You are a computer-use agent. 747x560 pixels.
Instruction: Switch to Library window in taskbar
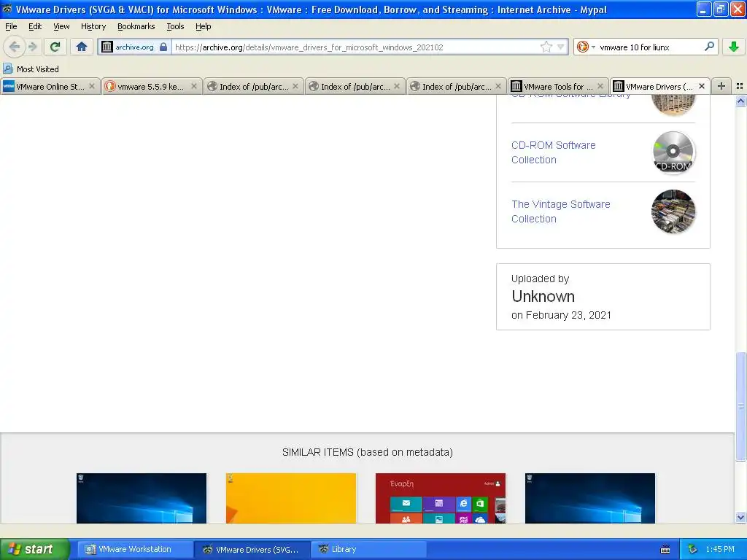click(368, 549)
